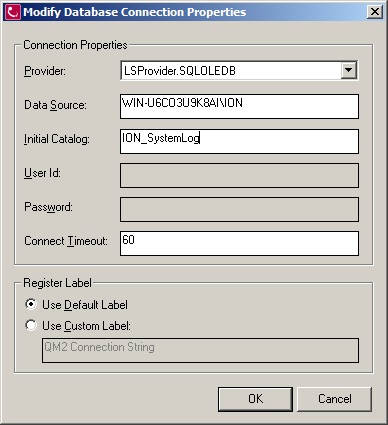Open the Provider dropdown arrow
This screenshot has width=388, height=425.
348,70
